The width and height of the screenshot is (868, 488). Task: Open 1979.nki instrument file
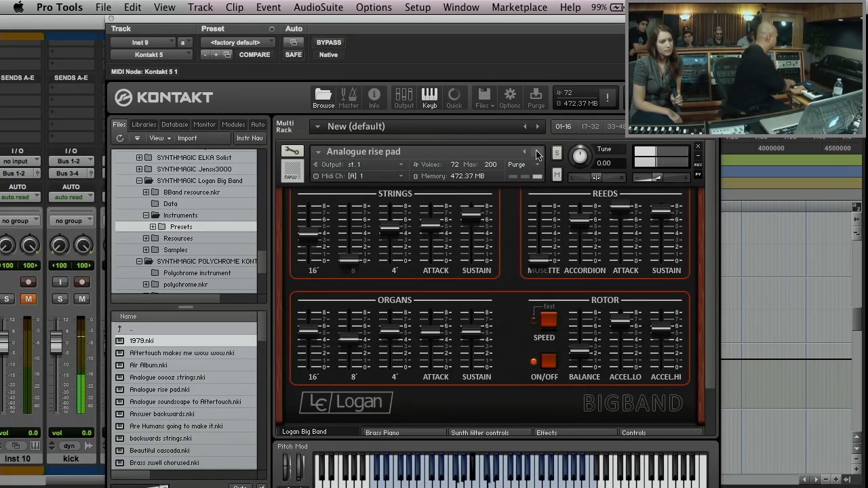coord(184,341)
